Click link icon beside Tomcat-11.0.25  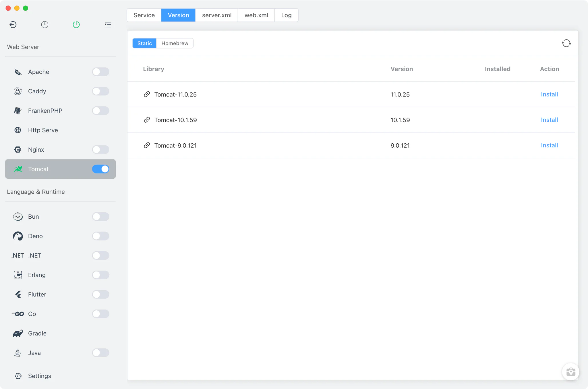(x=147, y=94)
